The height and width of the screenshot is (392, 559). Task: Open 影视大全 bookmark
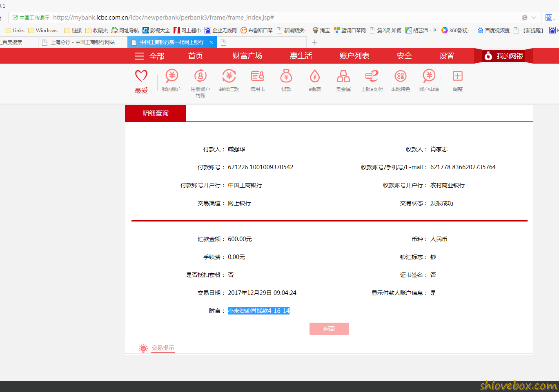[x=156, y=30]
